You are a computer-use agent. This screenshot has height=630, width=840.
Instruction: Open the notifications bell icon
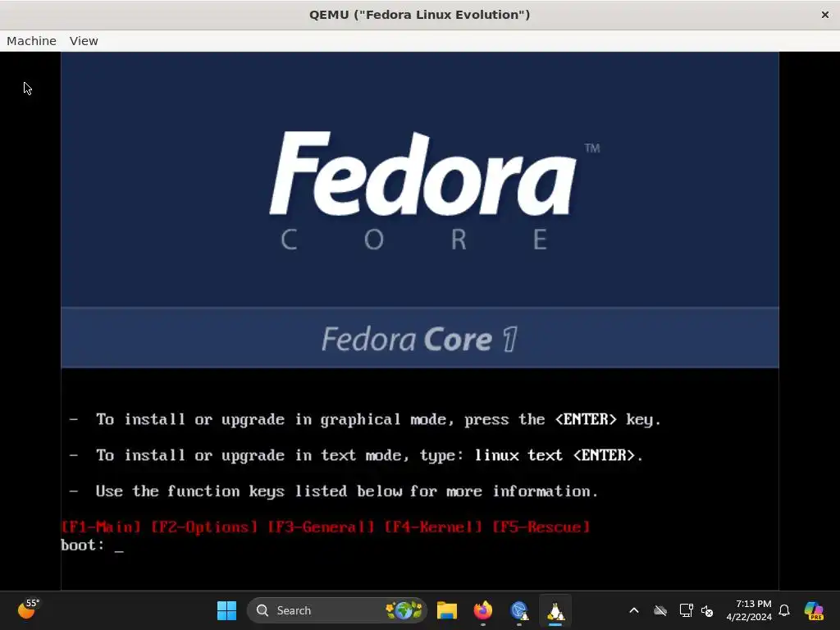[784, 610]
